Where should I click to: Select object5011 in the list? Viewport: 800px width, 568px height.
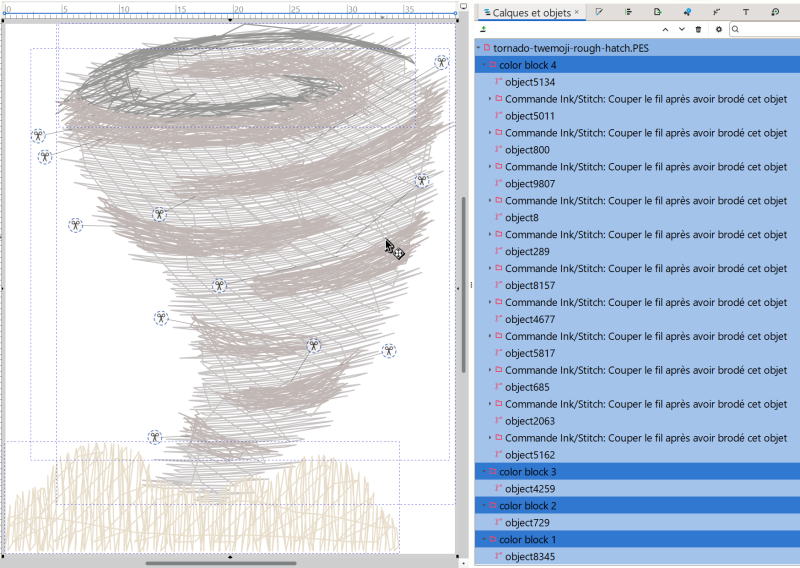tap(637, 116)
